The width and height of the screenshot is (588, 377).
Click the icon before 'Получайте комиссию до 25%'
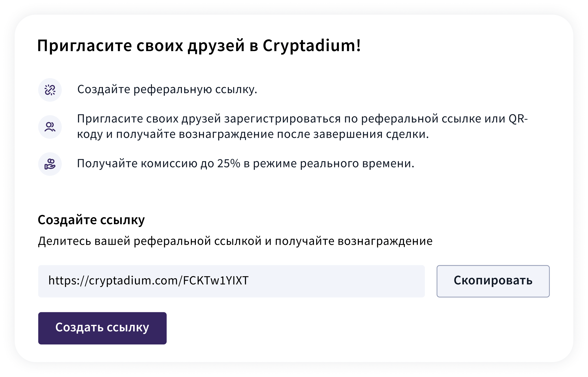coord(50,164)
